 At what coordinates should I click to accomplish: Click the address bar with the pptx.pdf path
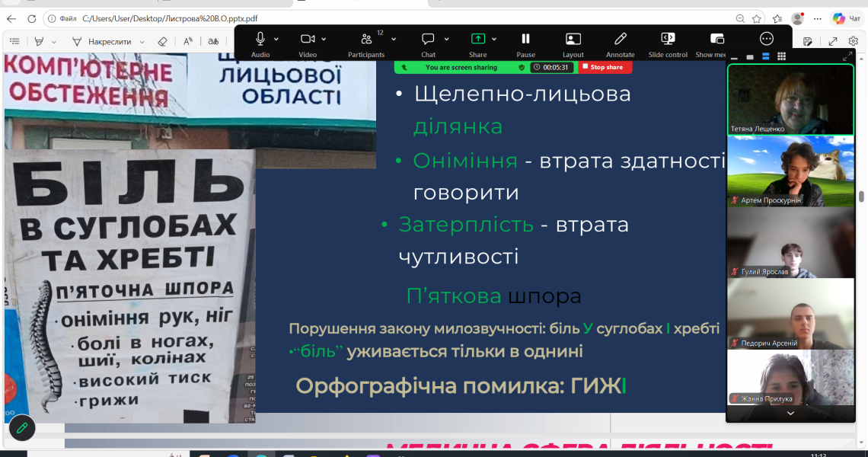point(170,18)
